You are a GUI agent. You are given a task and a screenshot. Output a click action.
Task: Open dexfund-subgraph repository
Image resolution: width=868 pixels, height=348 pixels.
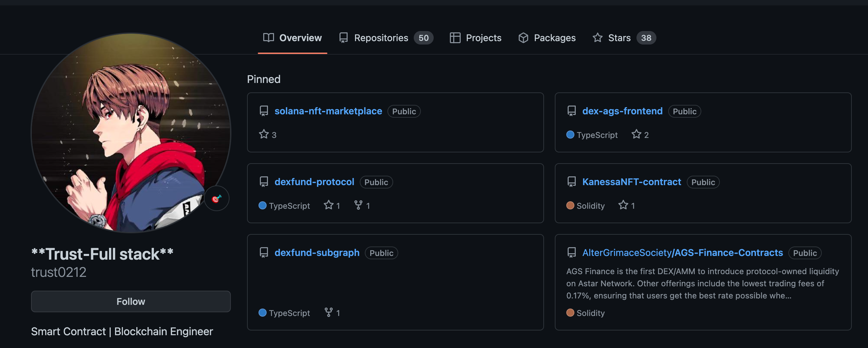[317, 253]
